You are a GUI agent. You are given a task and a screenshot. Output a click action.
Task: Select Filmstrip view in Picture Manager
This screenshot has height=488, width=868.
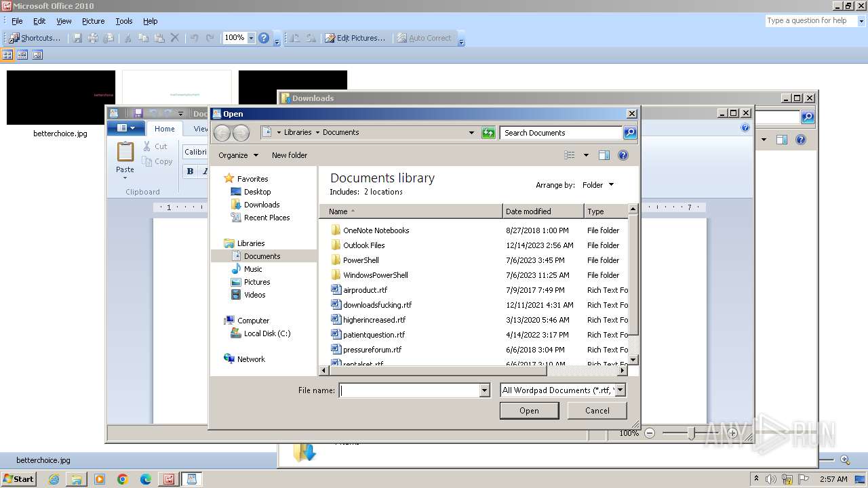22,55
